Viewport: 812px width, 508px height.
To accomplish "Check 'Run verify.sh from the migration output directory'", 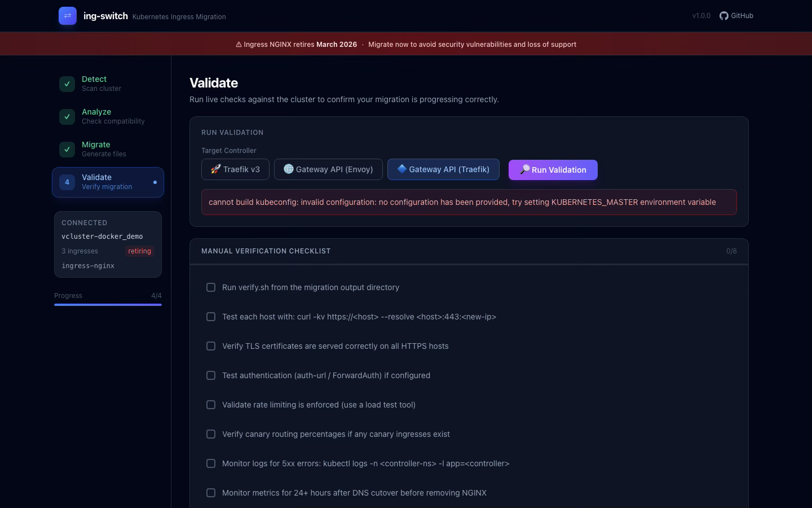I will point(211,287).
